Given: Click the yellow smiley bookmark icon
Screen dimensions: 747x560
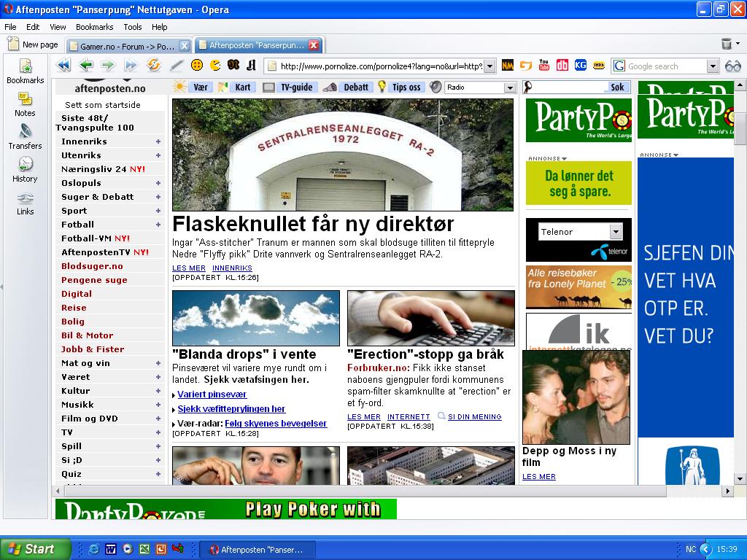Looking at the screenshot, I should coord(197,65).
